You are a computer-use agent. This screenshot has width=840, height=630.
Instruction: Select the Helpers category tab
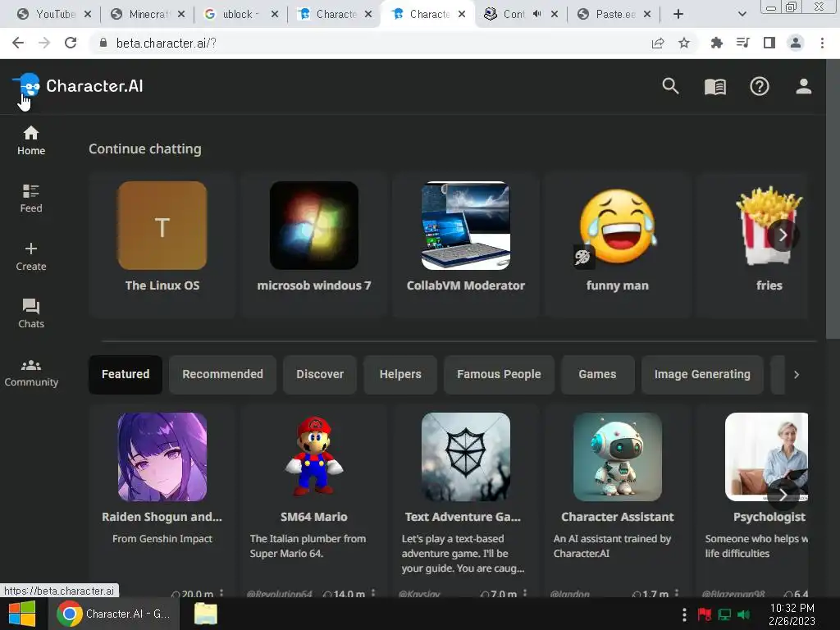400,374
